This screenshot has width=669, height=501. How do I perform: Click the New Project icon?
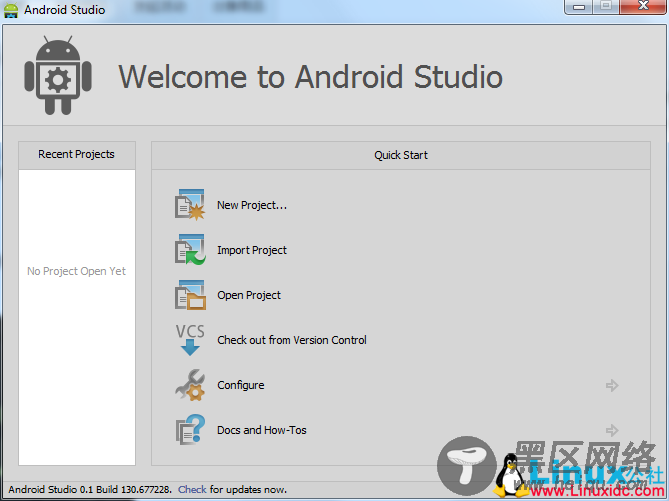coord(190,205)
